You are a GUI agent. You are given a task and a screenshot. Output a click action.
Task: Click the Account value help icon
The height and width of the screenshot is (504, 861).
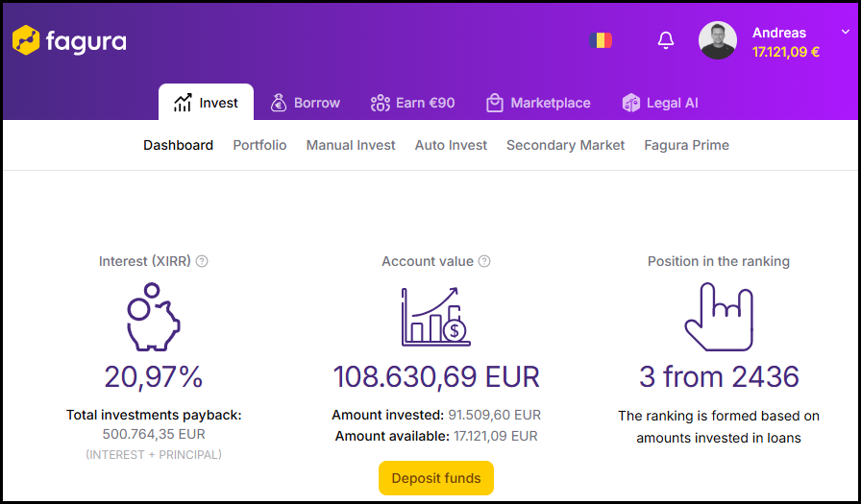(484, 261)
